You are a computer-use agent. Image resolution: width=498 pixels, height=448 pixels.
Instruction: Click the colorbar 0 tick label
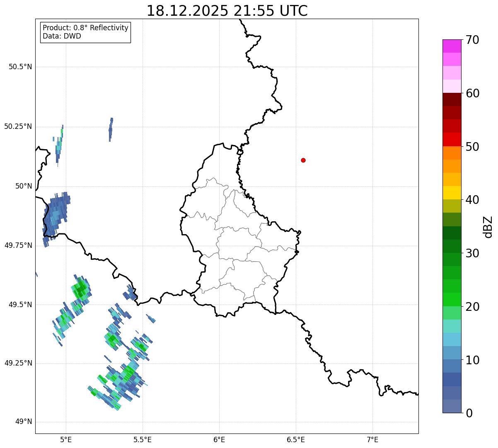(x=469, y=413)
